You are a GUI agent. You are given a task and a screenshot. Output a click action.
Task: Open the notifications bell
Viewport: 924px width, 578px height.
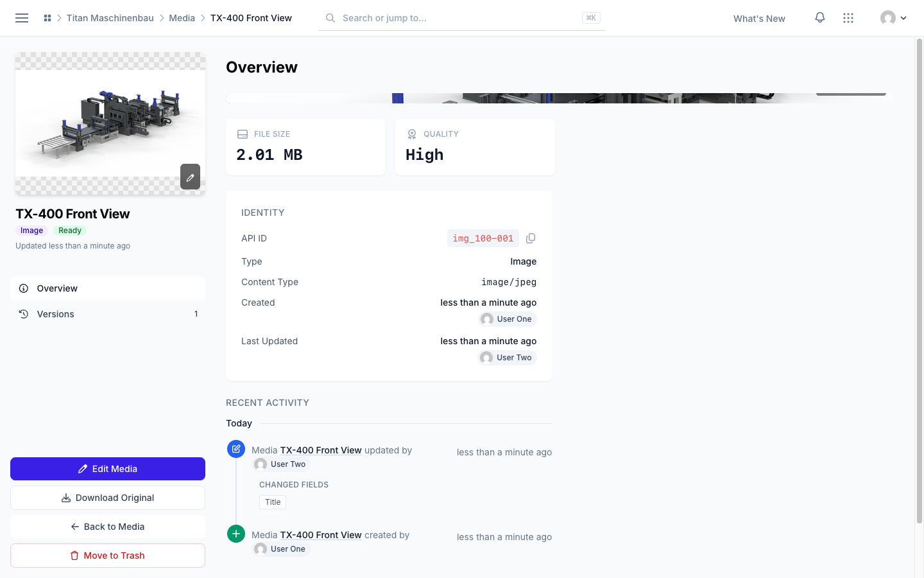tap(820, 18)
